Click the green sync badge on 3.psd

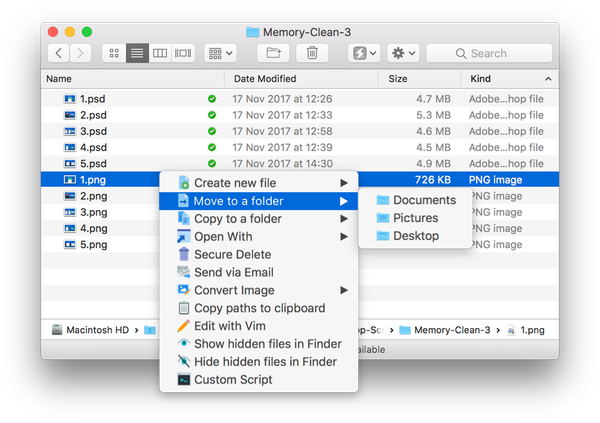pyautogui.click(x=212, y=131)
